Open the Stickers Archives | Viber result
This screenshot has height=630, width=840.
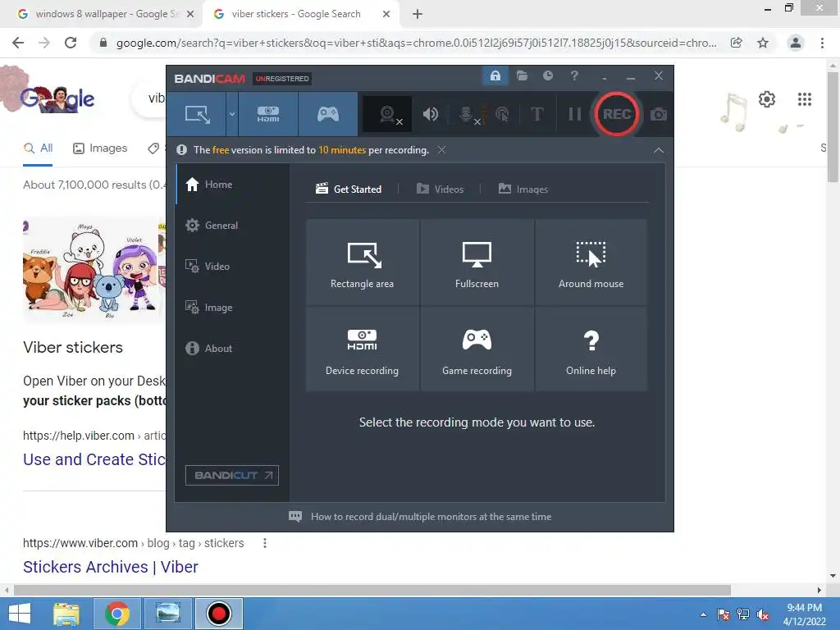coord(111,567)
